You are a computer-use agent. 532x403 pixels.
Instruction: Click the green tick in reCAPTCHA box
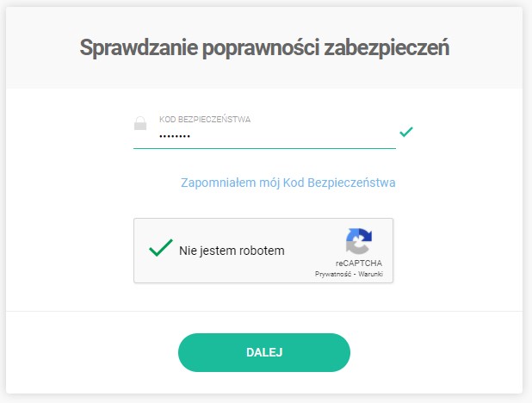click(161, 249)
